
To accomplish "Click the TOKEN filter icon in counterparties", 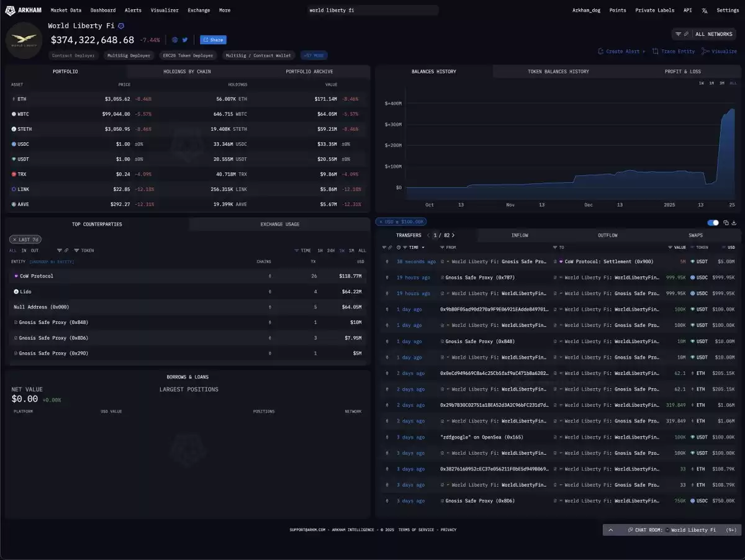I will 76,250.
